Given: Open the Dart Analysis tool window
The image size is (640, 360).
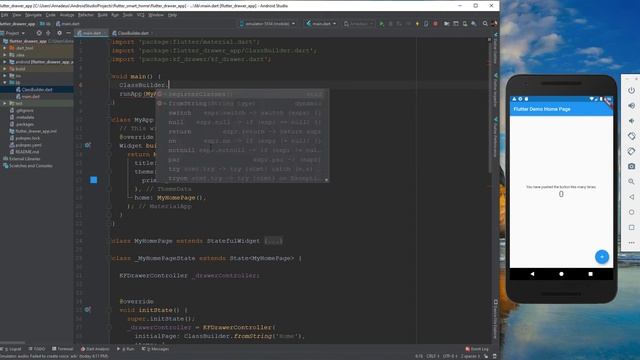Looking at the screenshot, I should 95,349.
